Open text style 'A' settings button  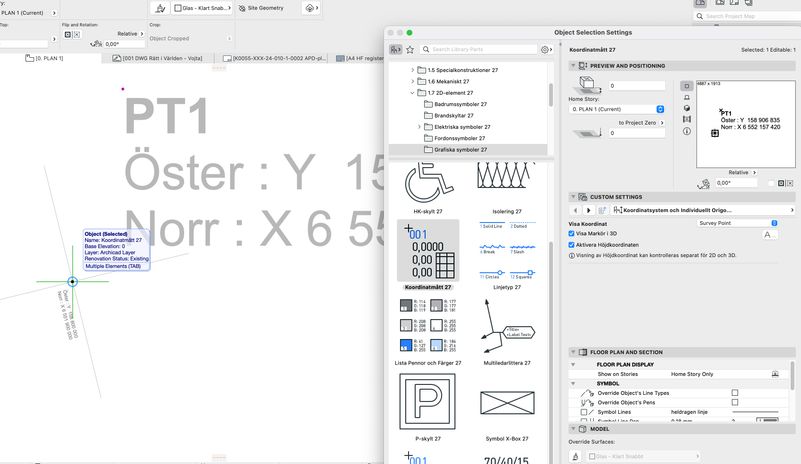[x=768, y=235]
